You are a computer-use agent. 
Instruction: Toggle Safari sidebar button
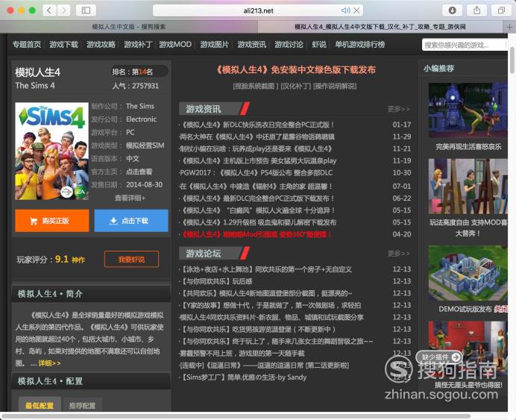point(86,10)
